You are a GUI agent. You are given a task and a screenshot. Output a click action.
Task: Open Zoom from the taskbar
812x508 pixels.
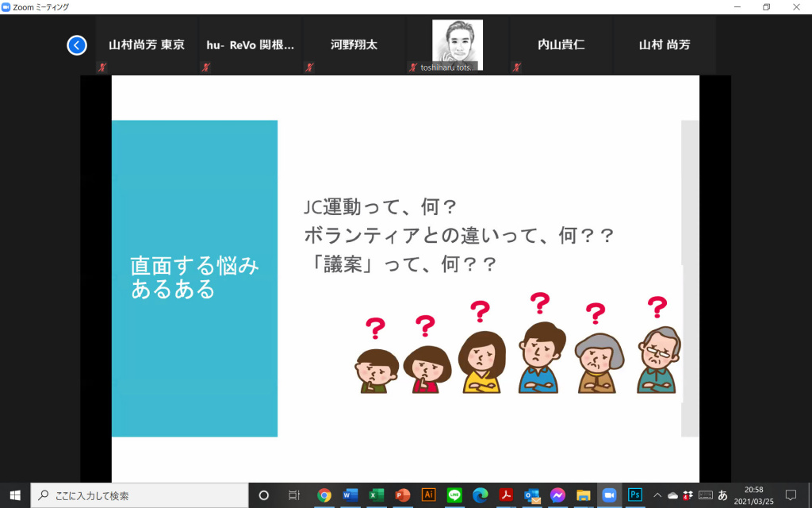[609, 495]
